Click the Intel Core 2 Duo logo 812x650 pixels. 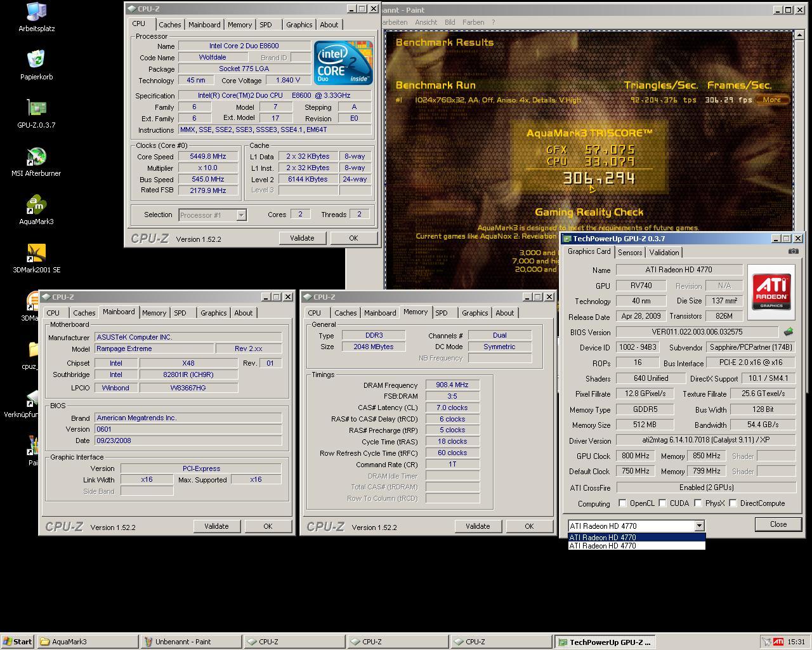343,62
